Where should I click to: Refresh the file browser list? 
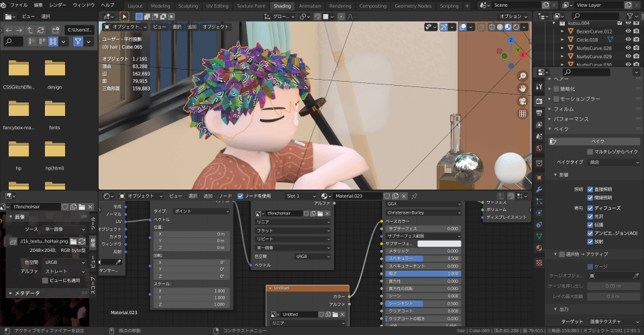point(41,30)
